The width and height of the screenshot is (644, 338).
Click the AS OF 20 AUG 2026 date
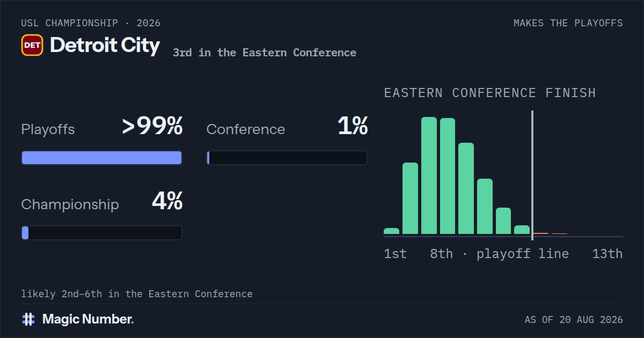574,320
